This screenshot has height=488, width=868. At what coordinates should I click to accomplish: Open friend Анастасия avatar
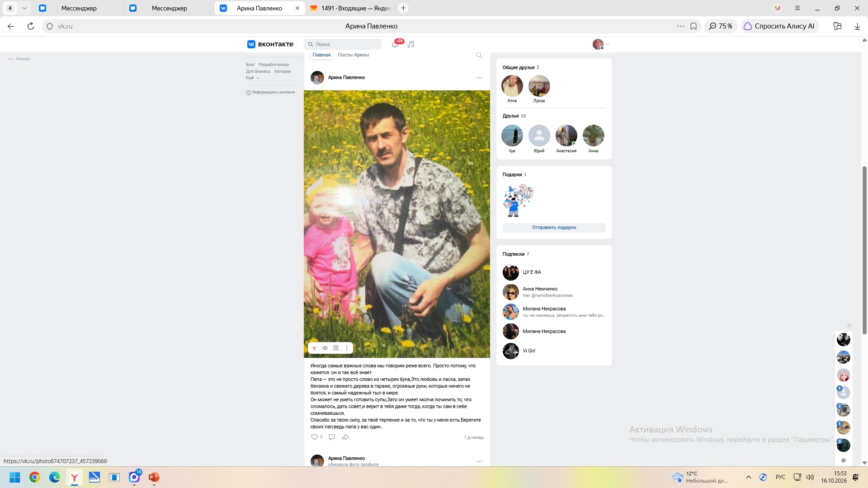click(x=566, y=136)
